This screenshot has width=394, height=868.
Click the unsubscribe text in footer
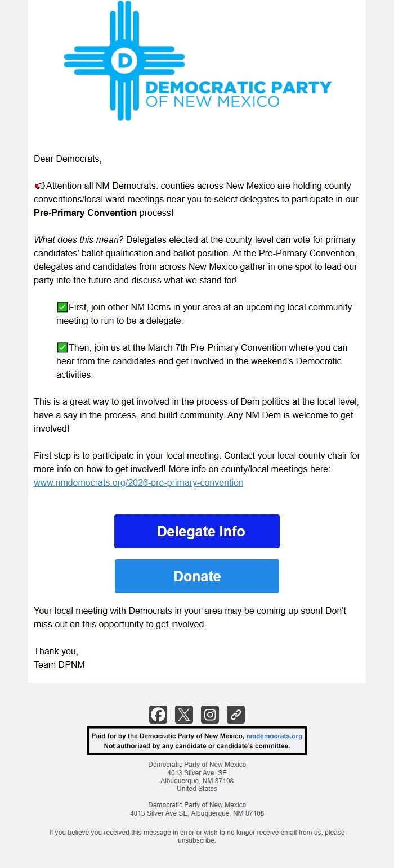196,842
